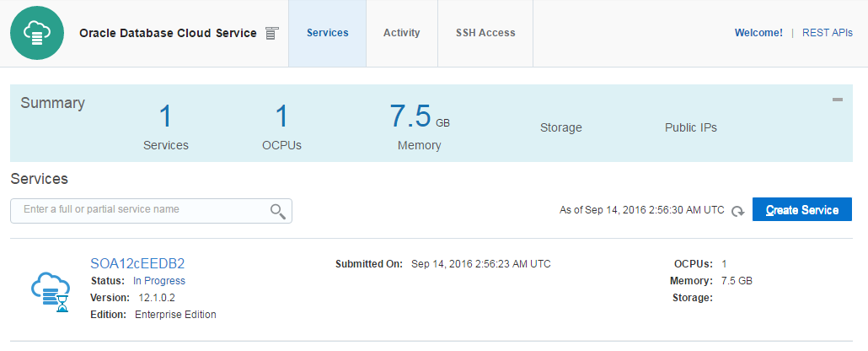868x351 pixels.
Task: Click the Storage summary label
Action: (561, 128)
